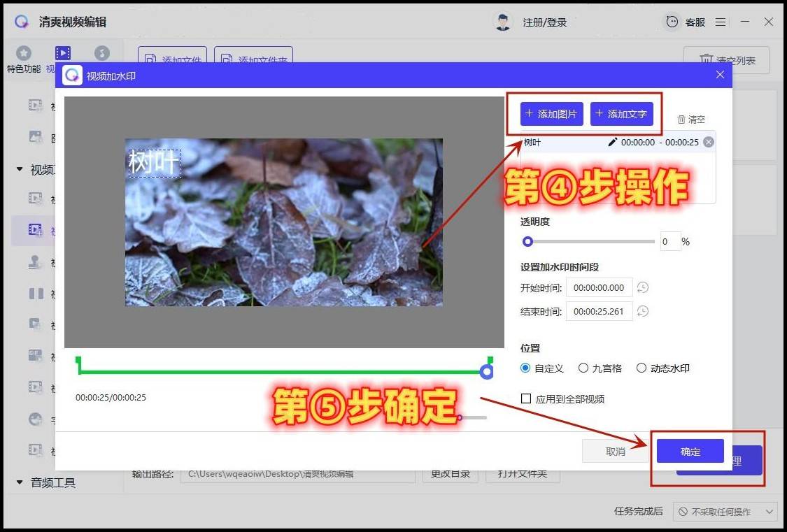787x532 pixels.
Task: Click the round globe-like icon in sidebar
Action: 36,419
